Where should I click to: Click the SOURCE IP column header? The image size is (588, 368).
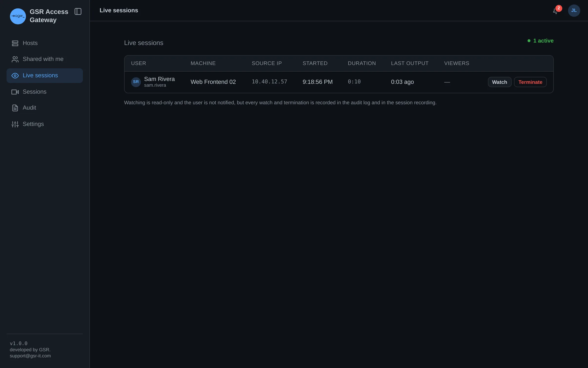click(x=267, y=63)
